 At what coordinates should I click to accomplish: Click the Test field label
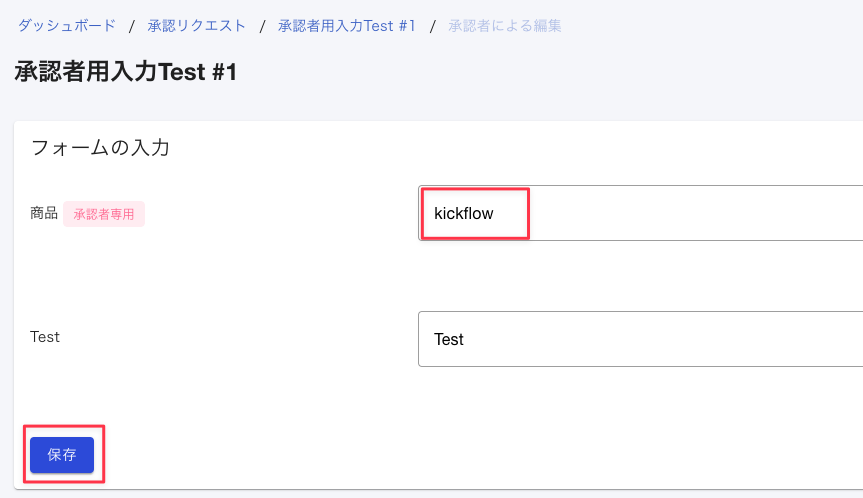pos(45,337)
